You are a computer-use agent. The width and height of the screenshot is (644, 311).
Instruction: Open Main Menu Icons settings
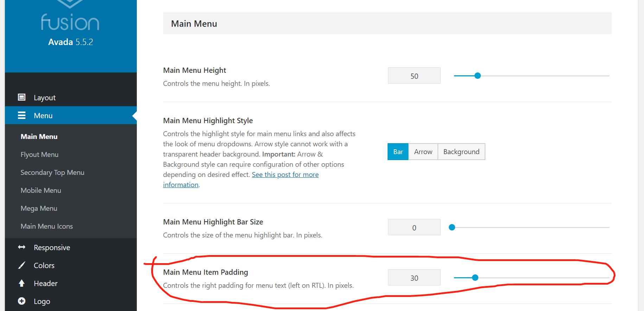47,226
